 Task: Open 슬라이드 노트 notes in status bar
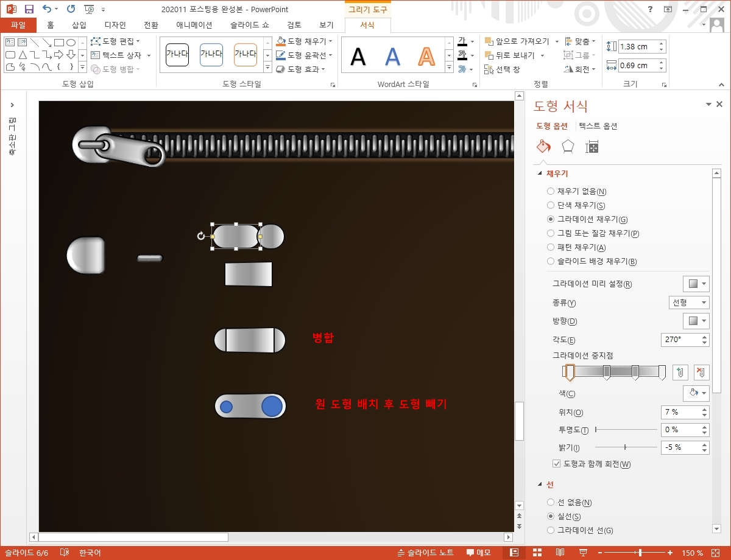pos(425,553)
